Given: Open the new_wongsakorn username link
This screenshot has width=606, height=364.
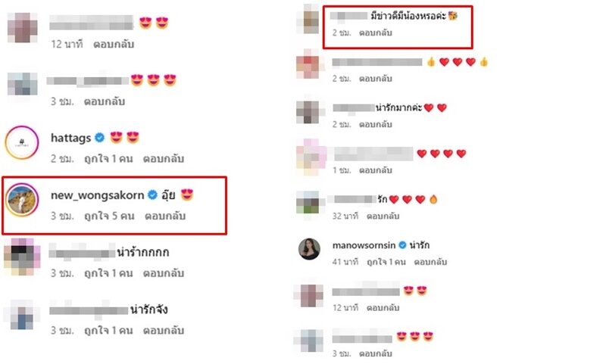Looking at the screenshot, I should click(98, 195).
